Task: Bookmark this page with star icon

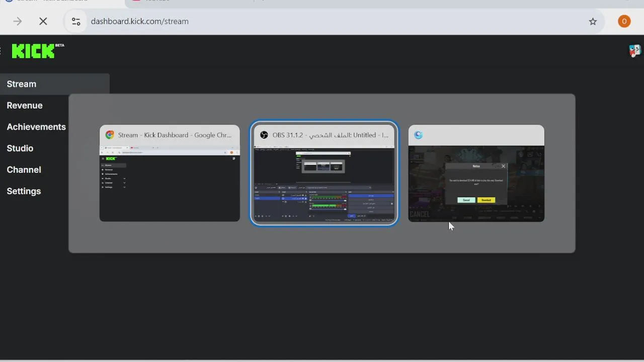Action: (x=593, y=21)
